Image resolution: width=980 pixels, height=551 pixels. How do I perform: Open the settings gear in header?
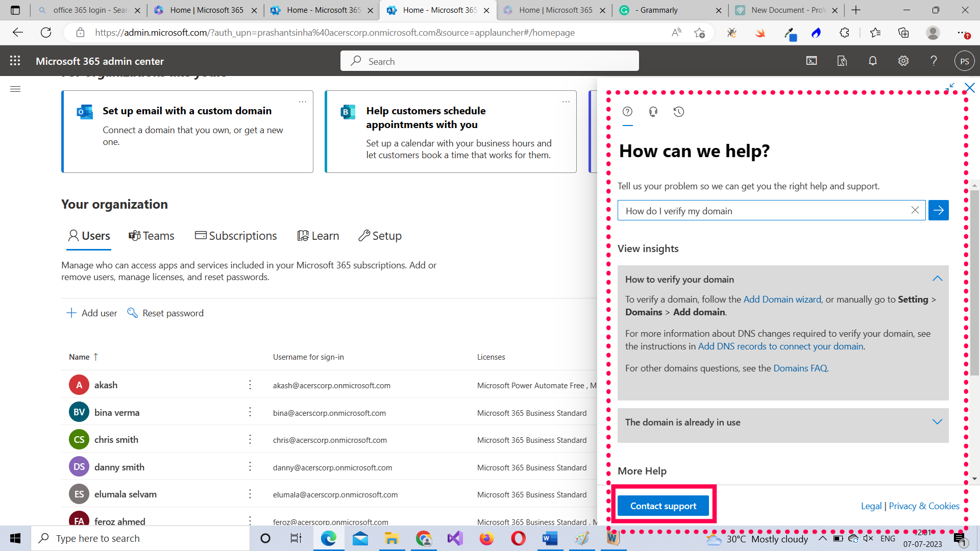(x=903, y=61)
